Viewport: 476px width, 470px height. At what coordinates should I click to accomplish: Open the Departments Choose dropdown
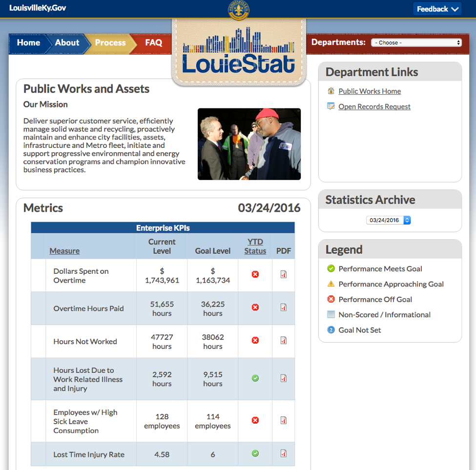(416, 42)
